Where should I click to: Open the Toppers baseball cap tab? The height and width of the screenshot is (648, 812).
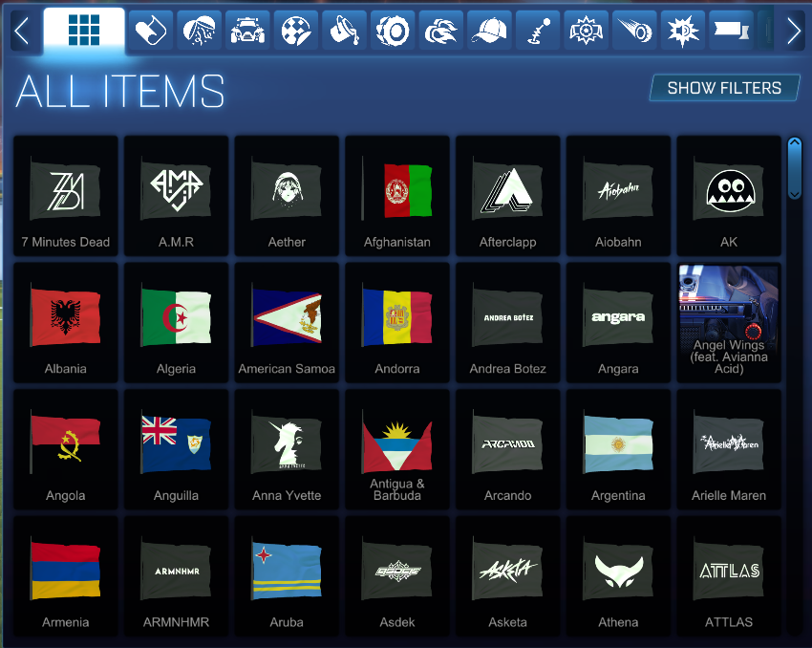click(489, 31)
